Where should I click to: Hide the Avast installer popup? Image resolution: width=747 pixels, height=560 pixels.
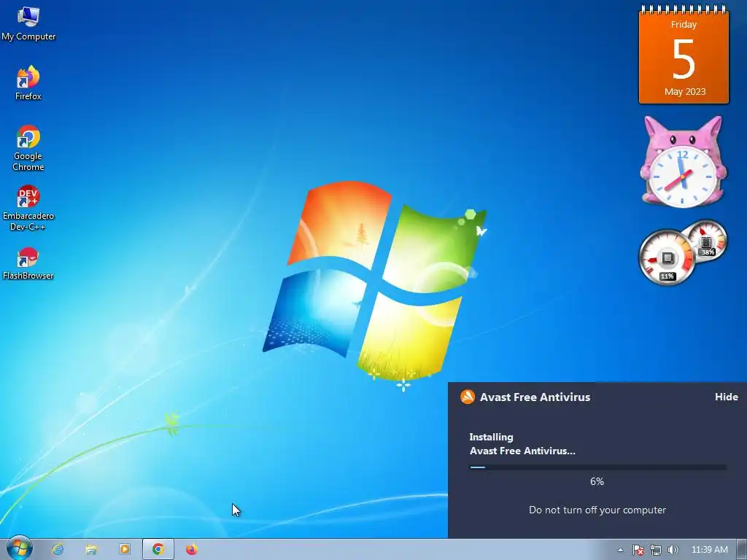coord(726,397)
